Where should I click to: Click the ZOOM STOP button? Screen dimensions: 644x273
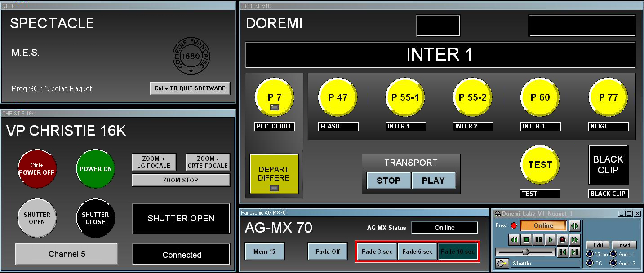[x=181, y=180]
